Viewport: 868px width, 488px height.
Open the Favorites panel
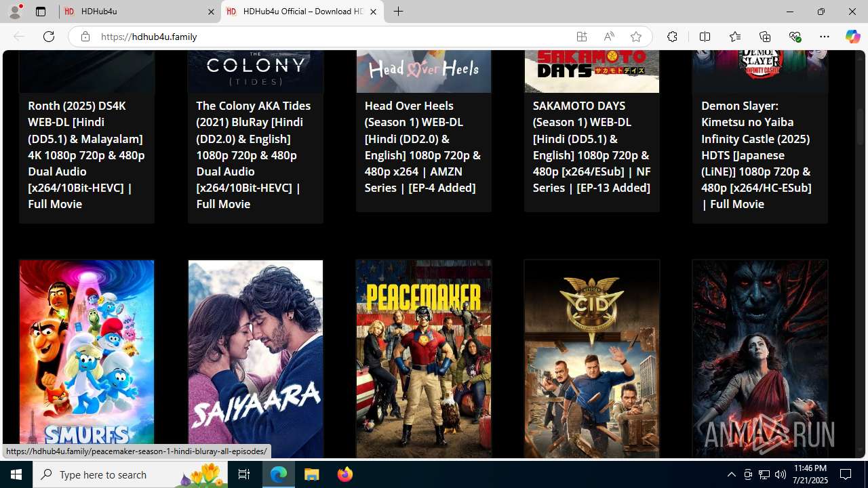coord(734,37)
